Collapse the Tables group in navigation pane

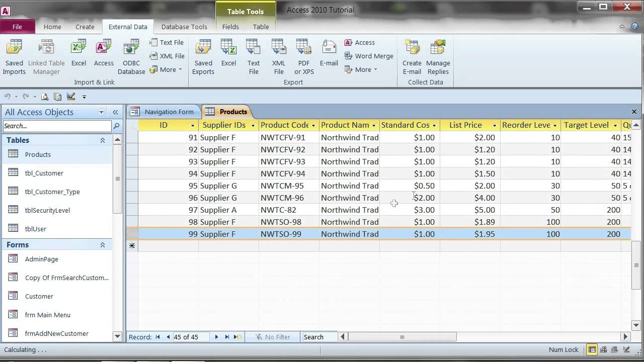pos(103,140)
